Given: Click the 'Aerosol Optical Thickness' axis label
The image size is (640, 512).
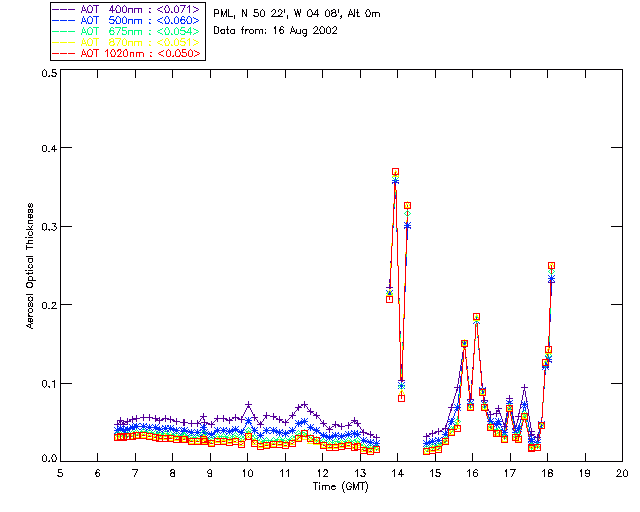Looking at the screenshot, I should point(30,266).
